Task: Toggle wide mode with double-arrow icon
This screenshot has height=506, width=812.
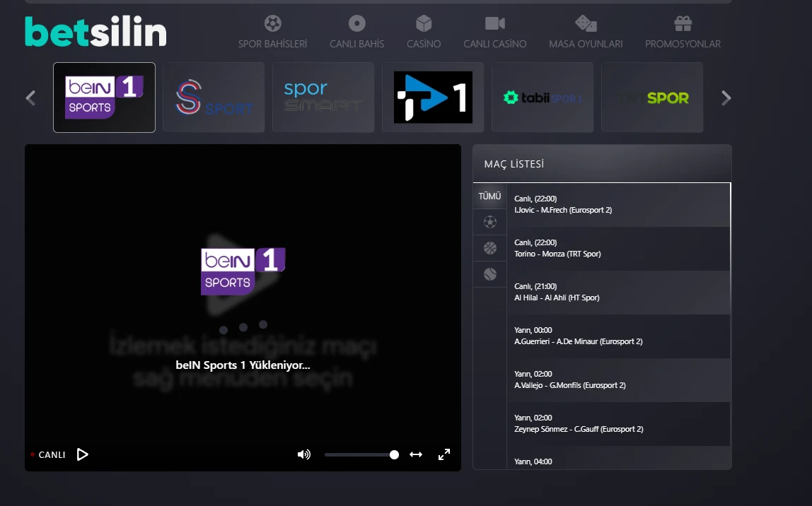Action: click(416, 454)
